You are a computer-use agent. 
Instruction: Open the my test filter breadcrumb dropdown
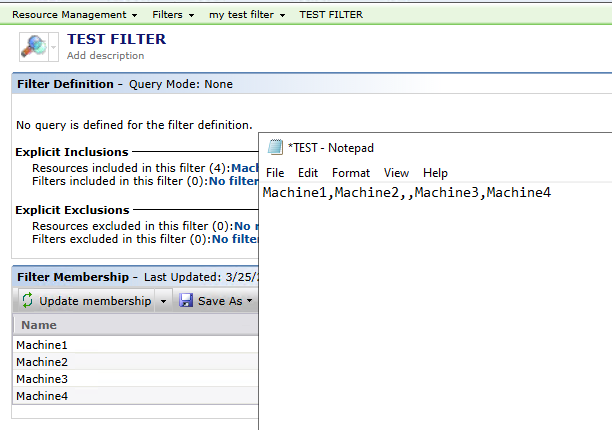(x=247, y=15)
